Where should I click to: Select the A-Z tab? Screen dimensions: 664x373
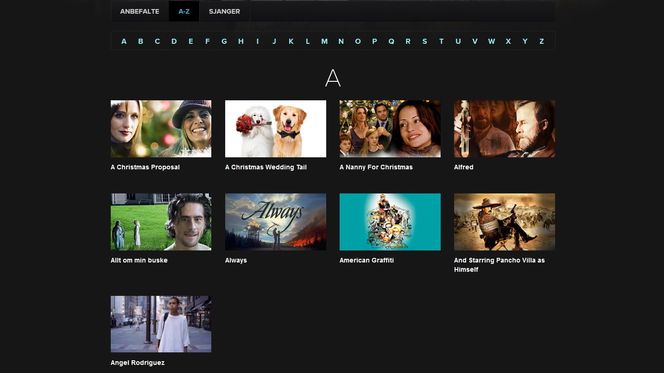[x=184, y=11]
